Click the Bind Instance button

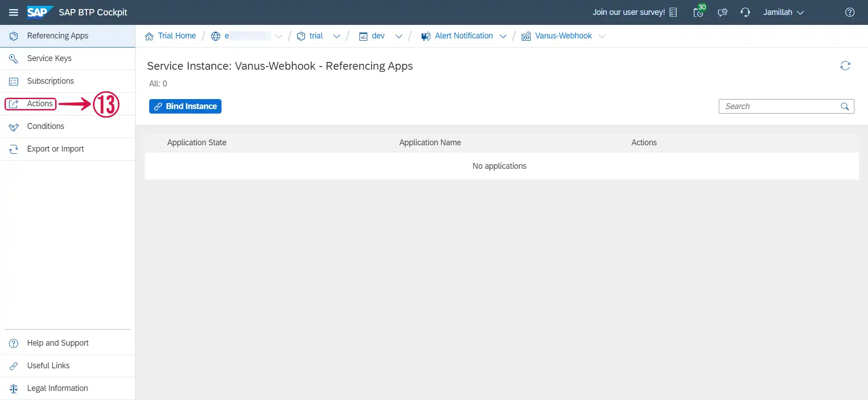click(185, 106)
